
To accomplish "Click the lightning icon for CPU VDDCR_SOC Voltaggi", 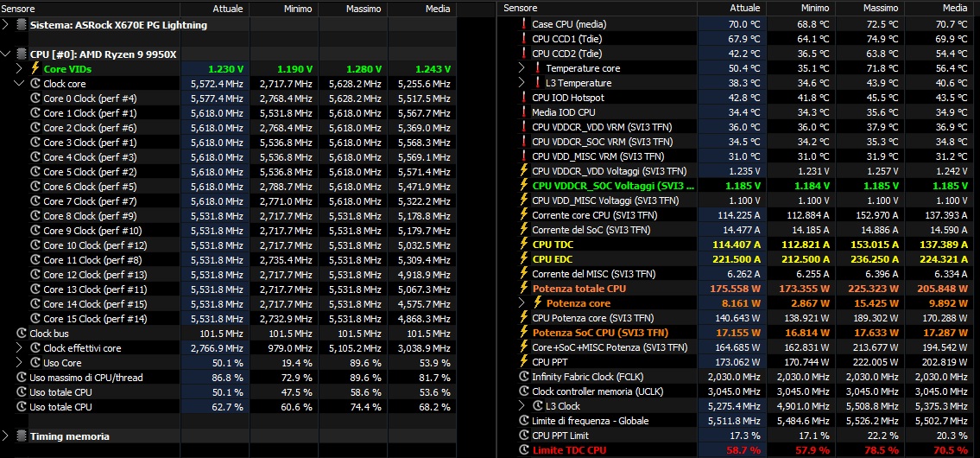I will (524, 186).
